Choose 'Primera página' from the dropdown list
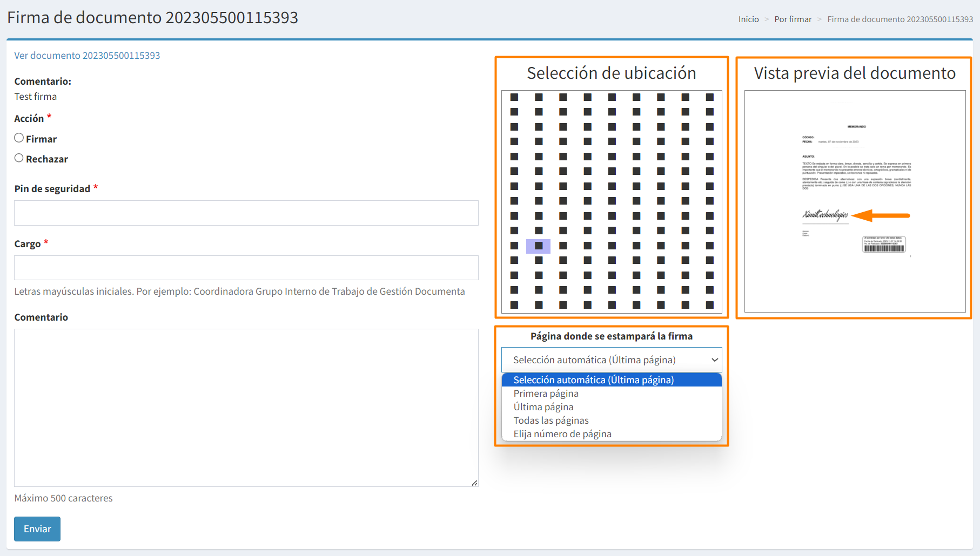This screenshot has width=980, height=556. (546, 394)
